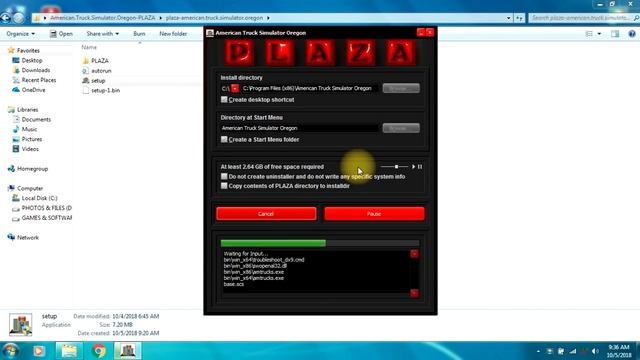
Task: Open the Organize menu in Explorer
Action: [x=20, y=34]
